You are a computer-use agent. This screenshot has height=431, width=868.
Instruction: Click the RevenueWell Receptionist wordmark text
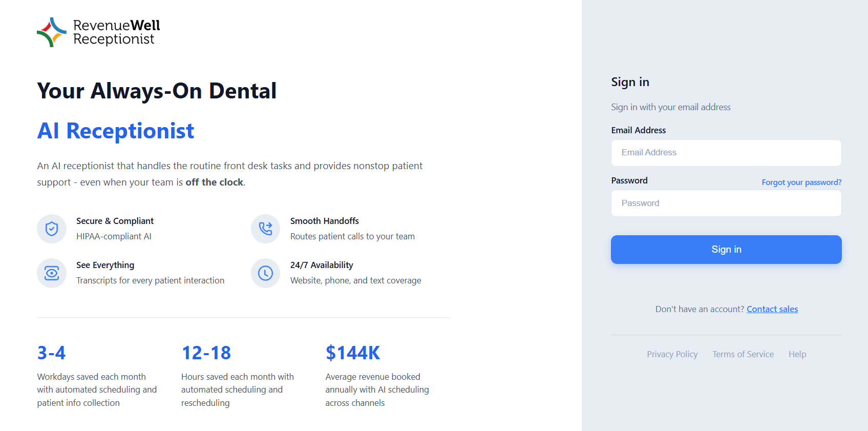[116, 32]
